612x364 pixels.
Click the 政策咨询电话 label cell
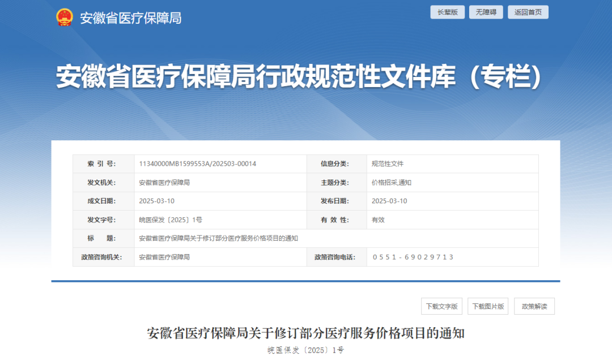tap(337, 257)
